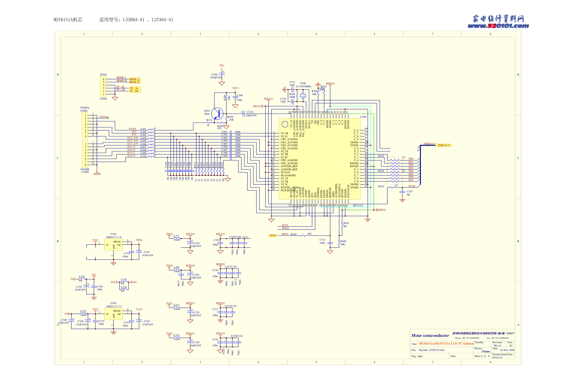Click the AV4_V signal label
The width and height of the screenshot is (569, 392).
coord(131,156)
